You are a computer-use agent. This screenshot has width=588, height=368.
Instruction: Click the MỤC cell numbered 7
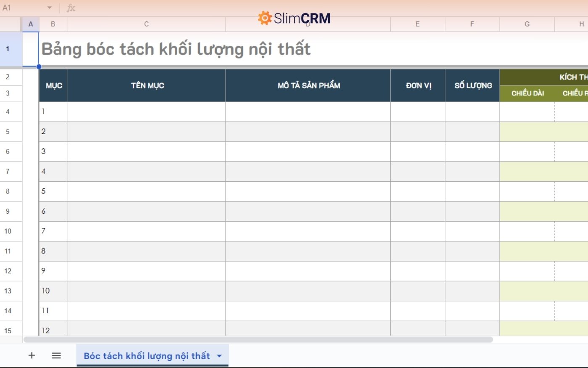pyautogui.click(x=53, y=231)
